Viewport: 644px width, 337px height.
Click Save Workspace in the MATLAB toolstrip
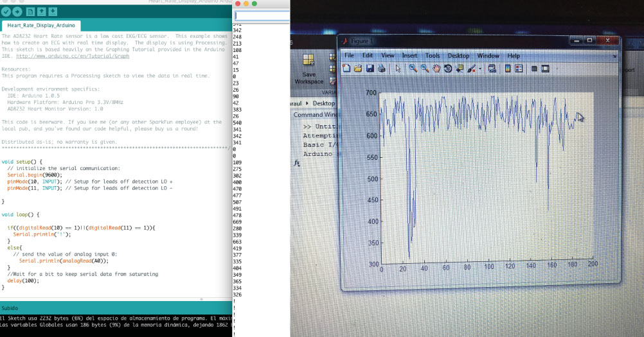(309, 69)
